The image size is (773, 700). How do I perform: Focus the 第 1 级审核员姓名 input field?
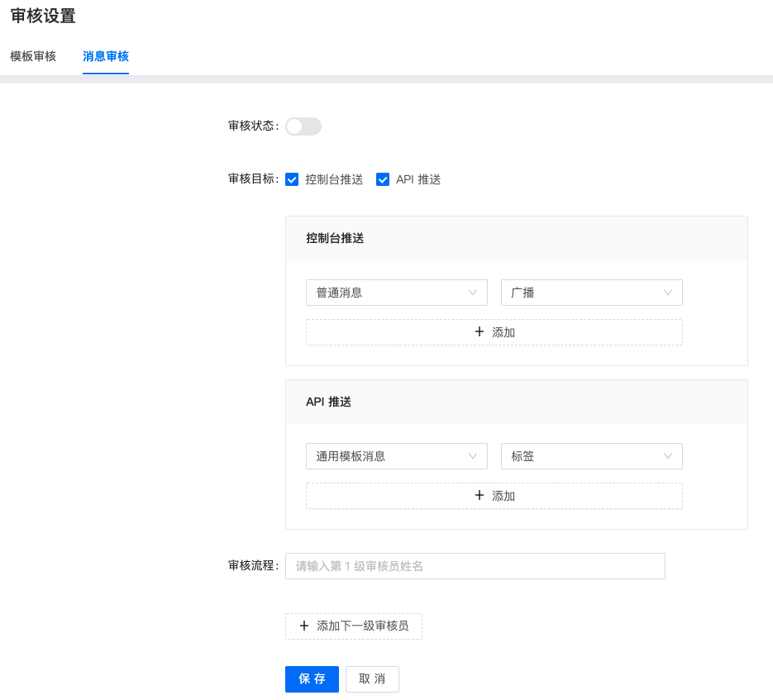pos(475,566)
